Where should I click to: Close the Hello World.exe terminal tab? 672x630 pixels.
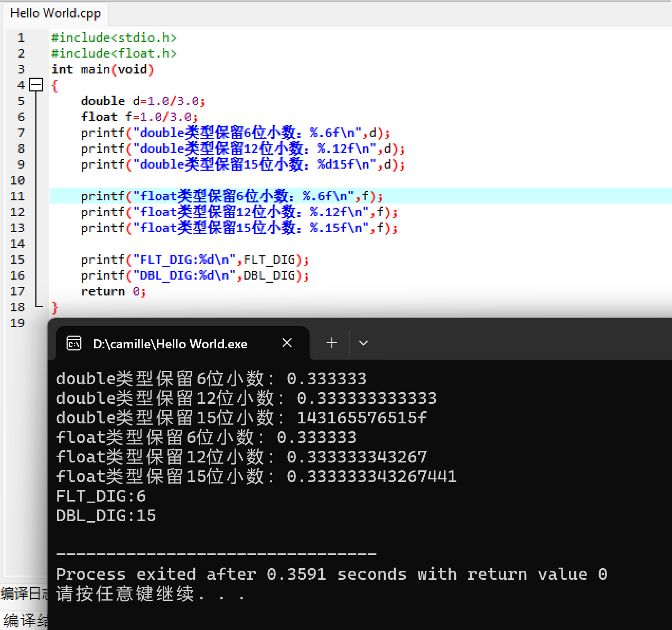(287, 343)
